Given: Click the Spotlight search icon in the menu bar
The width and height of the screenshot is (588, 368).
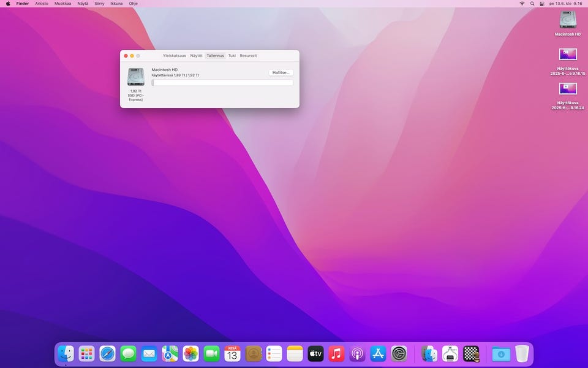Looking at the screenshot, I should point(532,4).
